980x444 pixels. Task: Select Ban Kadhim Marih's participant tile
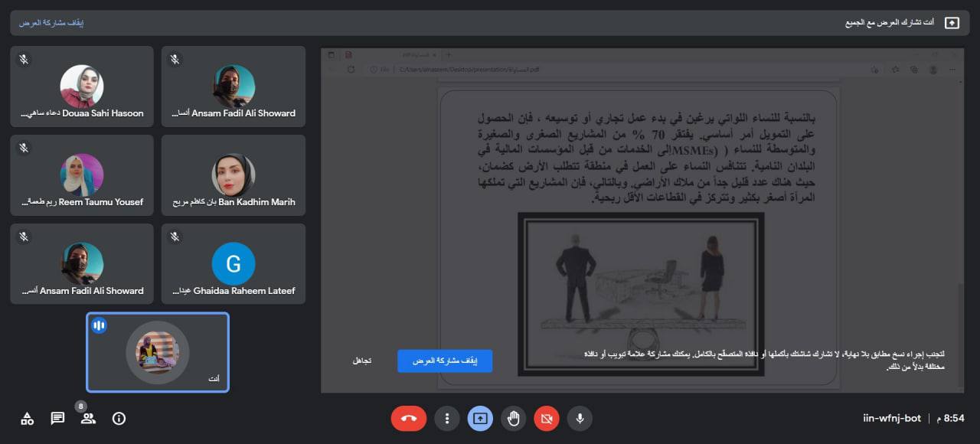pos(234,175)
